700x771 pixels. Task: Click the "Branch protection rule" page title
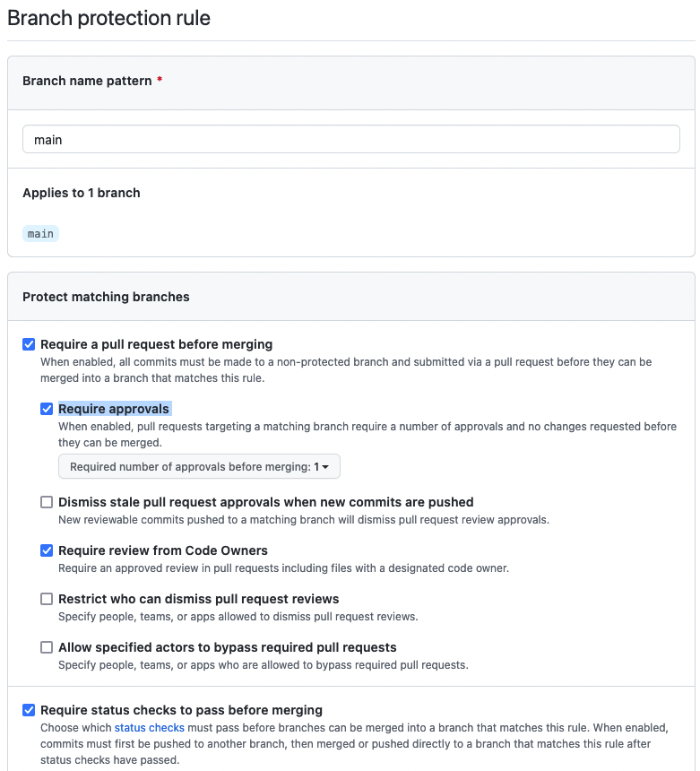[x=108, y=18]
